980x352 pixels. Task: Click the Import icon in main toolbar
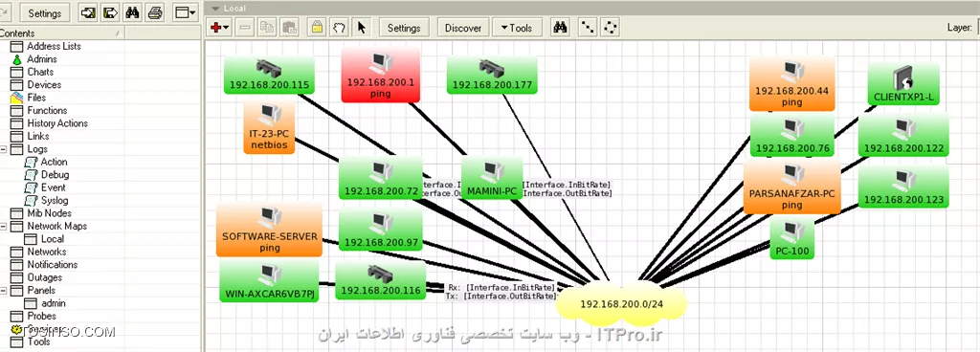[x=89, y=11]
